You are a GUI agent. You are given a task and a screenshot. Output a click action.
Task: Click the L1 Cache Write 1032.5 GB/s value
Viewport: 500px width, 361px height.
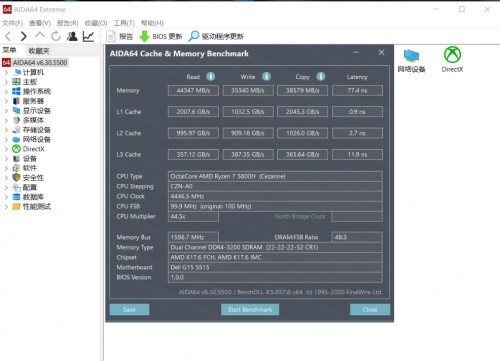[x=248, y=112]
